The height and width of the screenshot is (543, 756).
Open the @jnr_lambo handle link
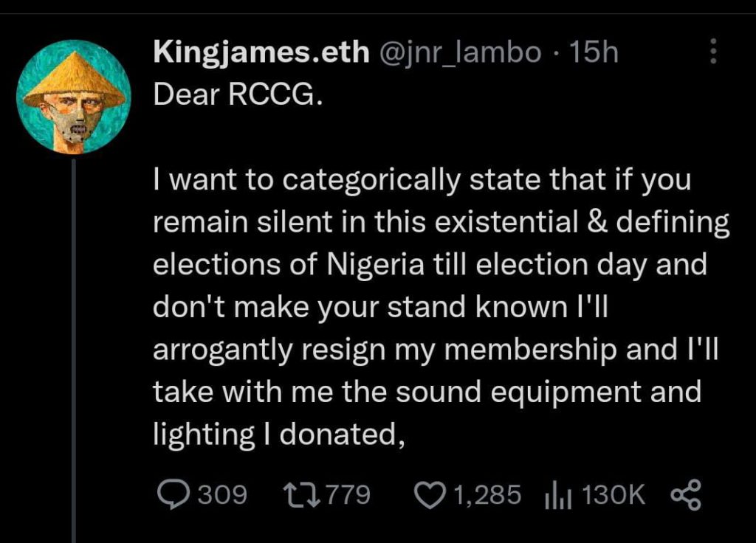coord(461,52)
